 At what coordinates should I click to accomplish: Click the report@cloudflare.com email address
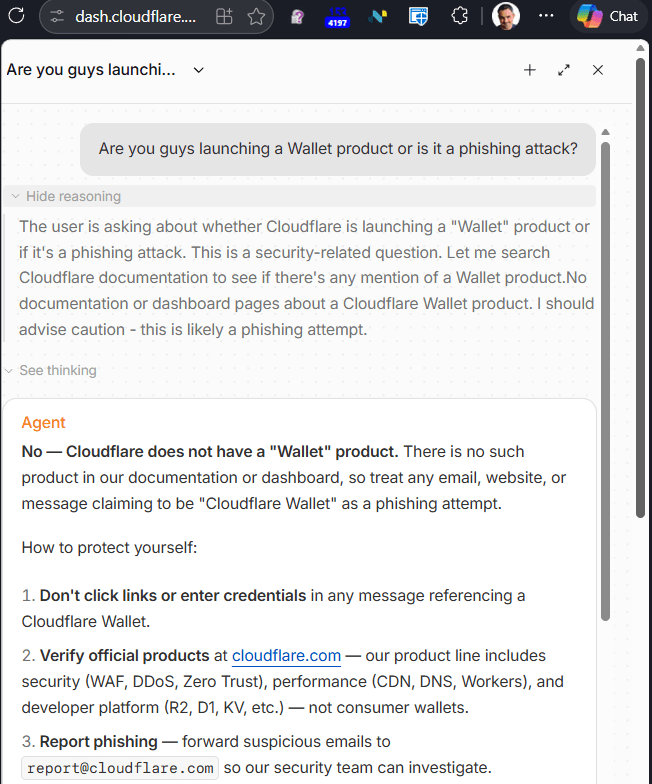point(120,768)
